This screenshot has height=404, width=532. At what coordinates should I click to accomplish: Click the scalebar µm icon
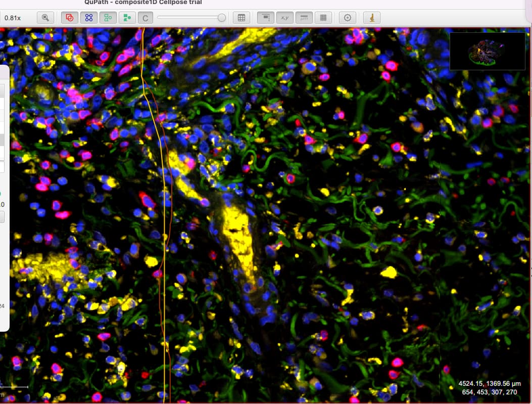[304, 18]
